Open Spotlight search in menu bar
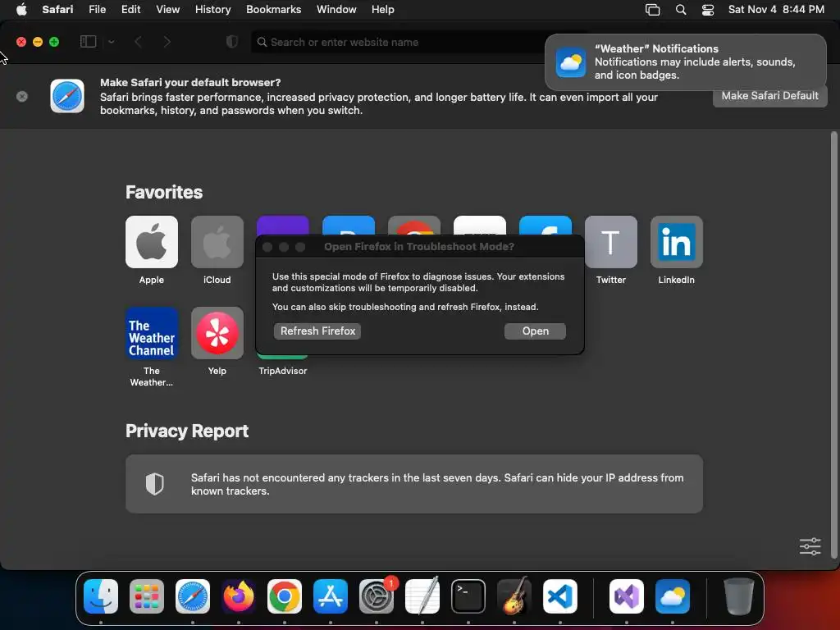Image resolution: width=840 pixels, height=630 pixels. (680, 10)
